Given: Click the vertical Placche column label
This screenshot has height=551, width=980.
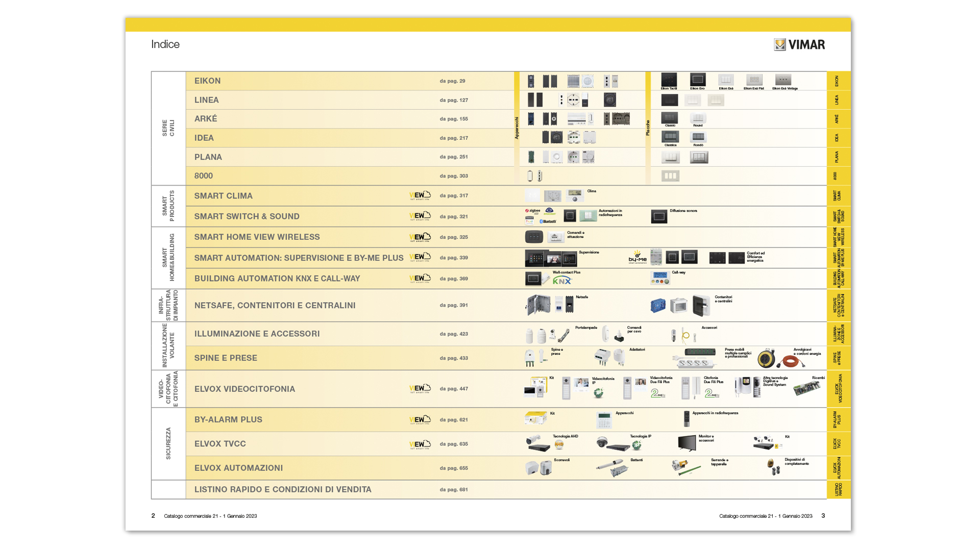Looking at the screenshot, I should (648, 128).
